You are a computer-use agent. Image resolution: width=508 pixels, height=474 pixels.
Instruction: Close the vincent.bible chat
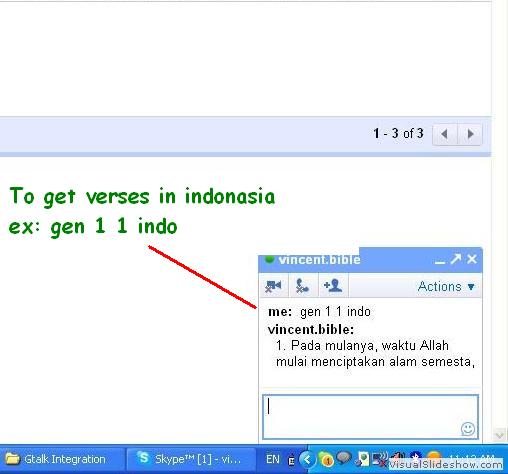pyautogui.click(x=472, y=259)
